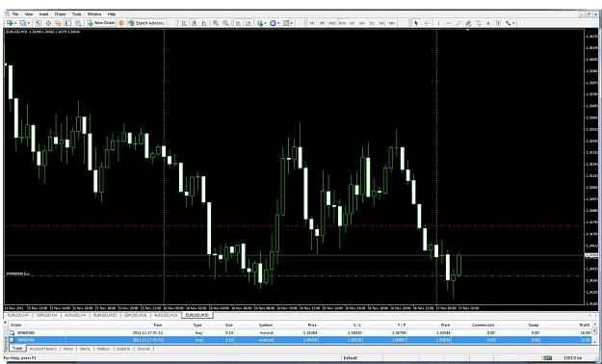Click the Zoom In magnifier icon
The height and width of the screenshot is (364, 602).
[216, 23]
